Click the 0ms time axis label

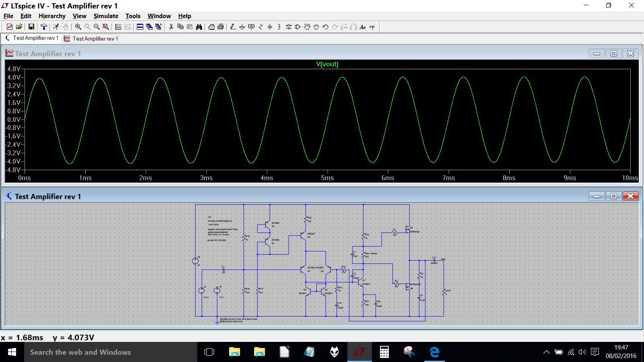coord(24,178)
